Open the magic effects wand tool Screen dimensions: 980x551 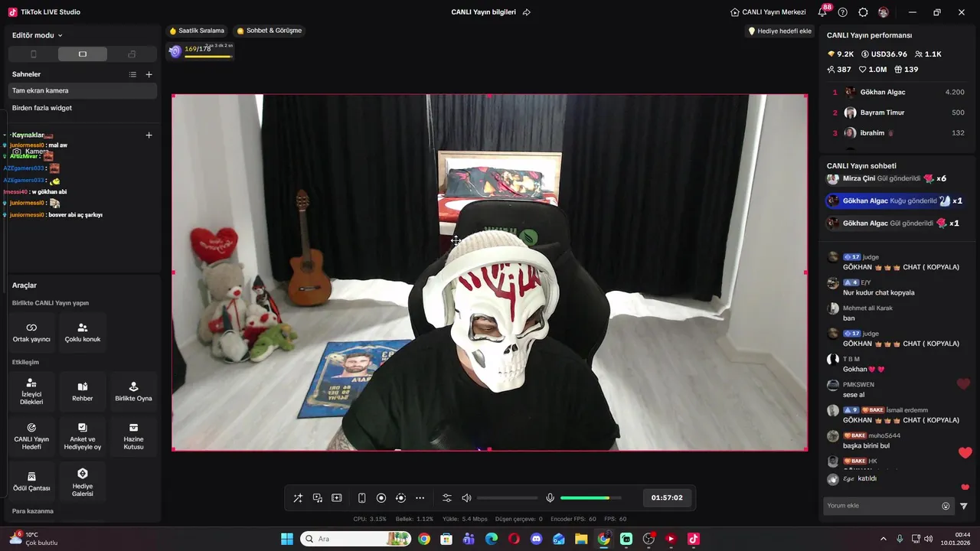click(x=298, y=498)
